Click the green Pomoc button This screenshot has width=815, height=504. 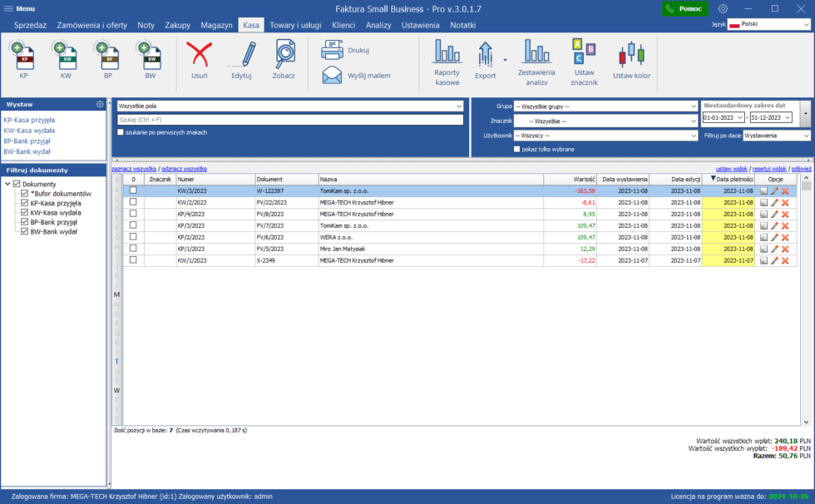point(685,9)
